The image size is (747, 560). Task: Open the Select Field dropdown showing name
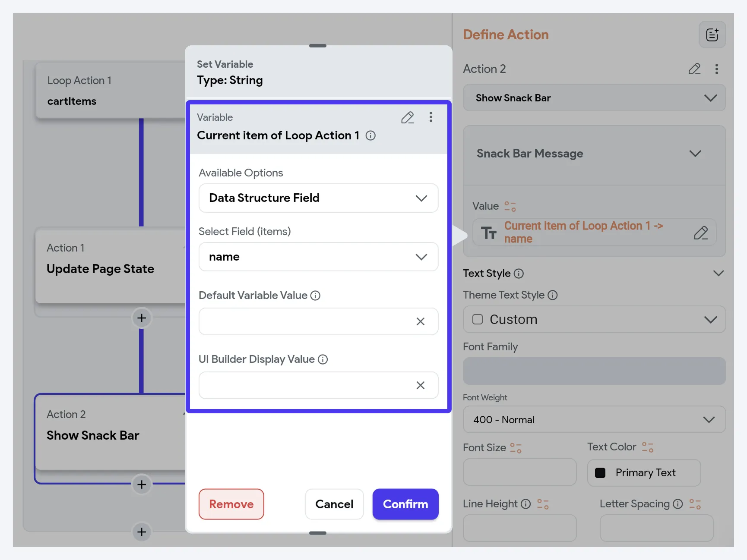[x=319, y=257]
